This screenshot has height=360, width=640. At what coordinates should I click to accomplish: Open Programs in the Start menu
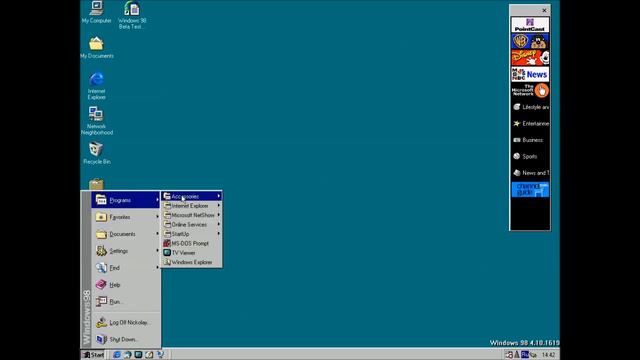tap(125, 200)
